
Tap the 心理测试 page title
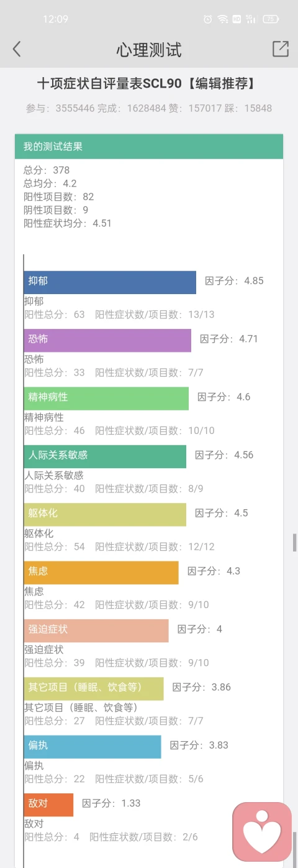149,50
